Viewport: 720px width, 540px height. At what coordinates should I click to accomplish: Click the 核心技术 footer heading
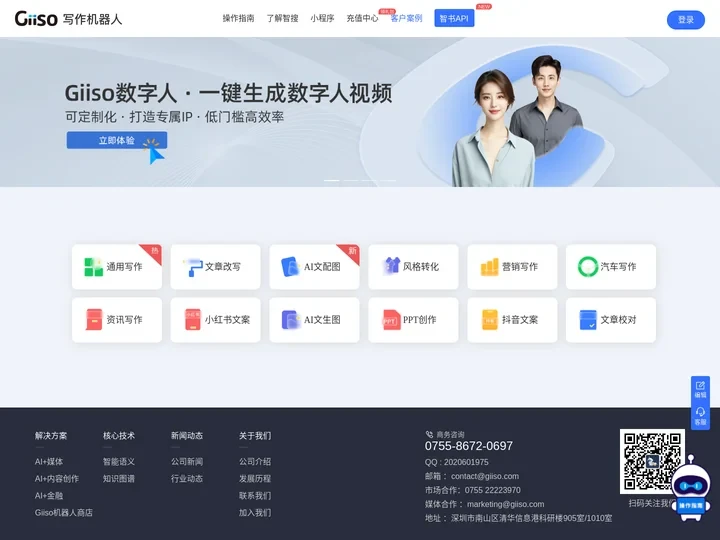119,436
